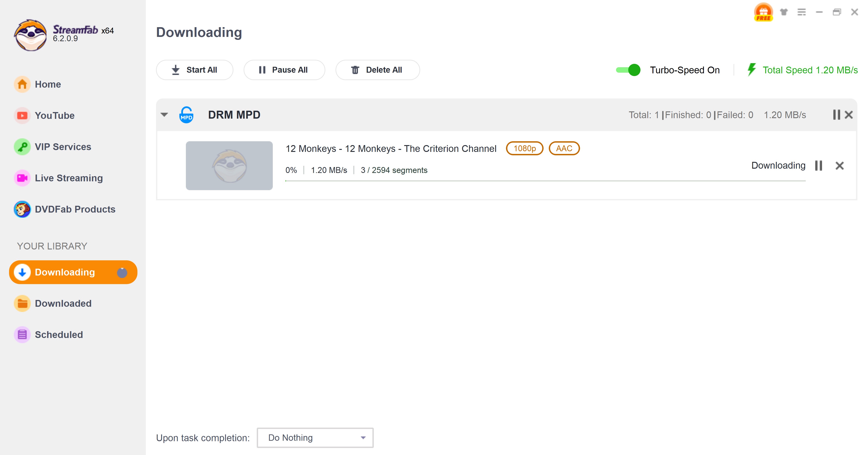
Task: Click the Home house icon
Action: pyautogui.click(x=22, y=84)
